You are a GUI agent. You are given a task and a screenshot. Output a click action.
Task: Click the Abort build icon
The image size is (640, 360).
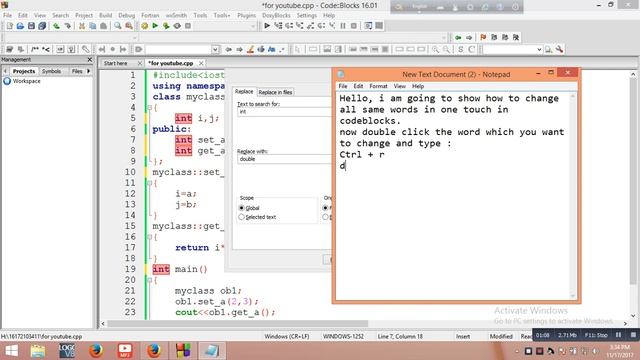[x=188, y=26]
